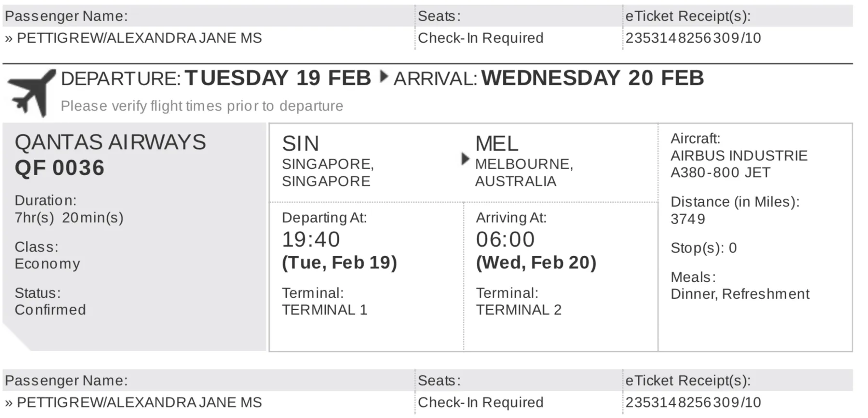Screen dimensions: 868x418
Task: Select the flight number QF 0036
Action: [x=59, y=168]
